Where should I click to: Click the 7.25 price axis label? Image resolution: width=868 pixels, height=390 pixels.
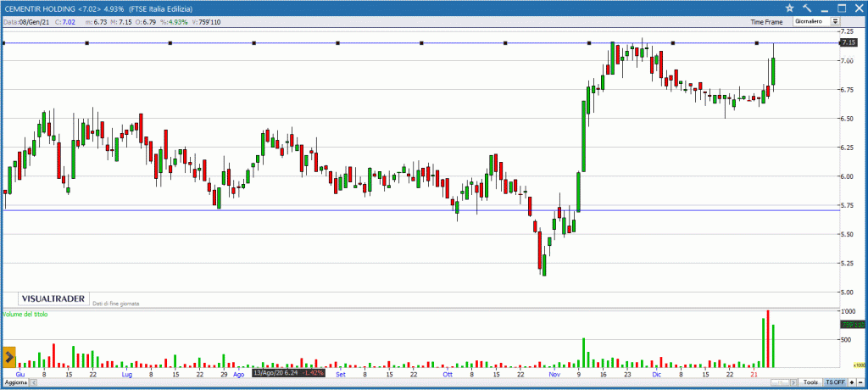847,31
